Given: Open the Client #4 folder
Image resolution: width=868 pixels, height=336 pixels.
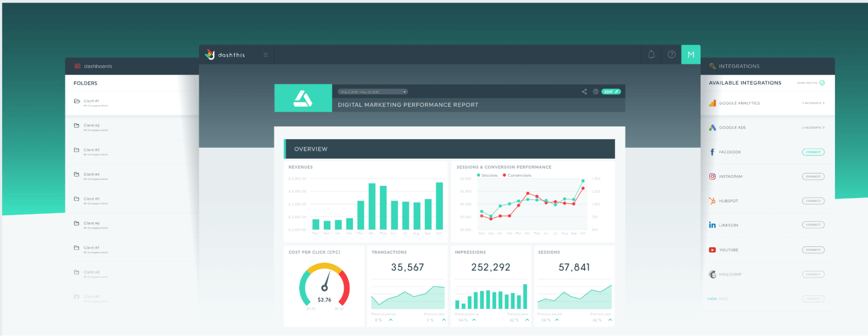Looking at the screenshot, I should pos(132,176).
